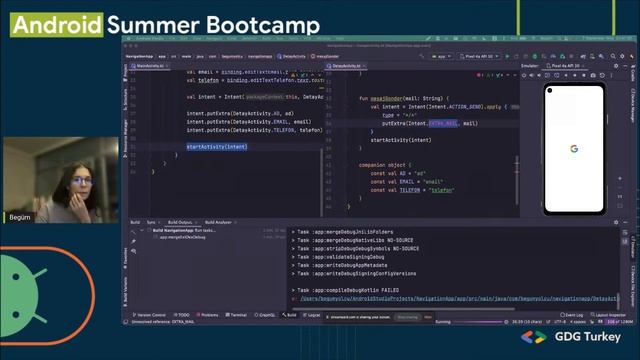This screenshot has height=360, width=640.
Task: Open the Layout Inspector button
Action: point(608,315)
